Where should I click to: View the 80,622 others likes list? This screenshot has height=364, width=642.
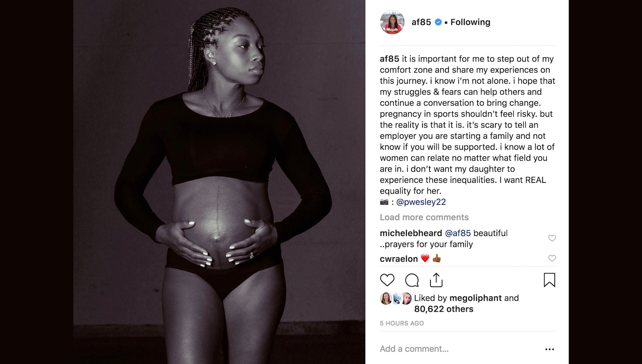click(x=444, y=309)
